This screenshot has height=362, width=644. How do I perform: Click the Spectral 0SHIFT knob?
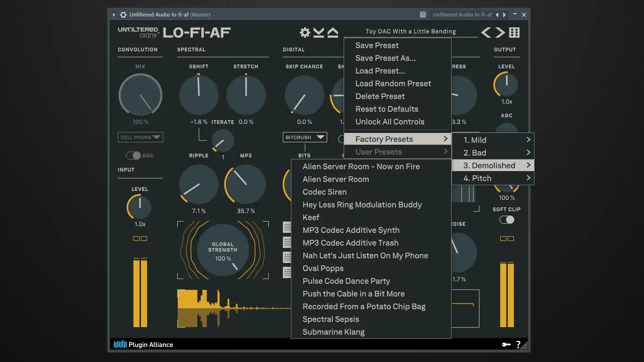point(198,95)
